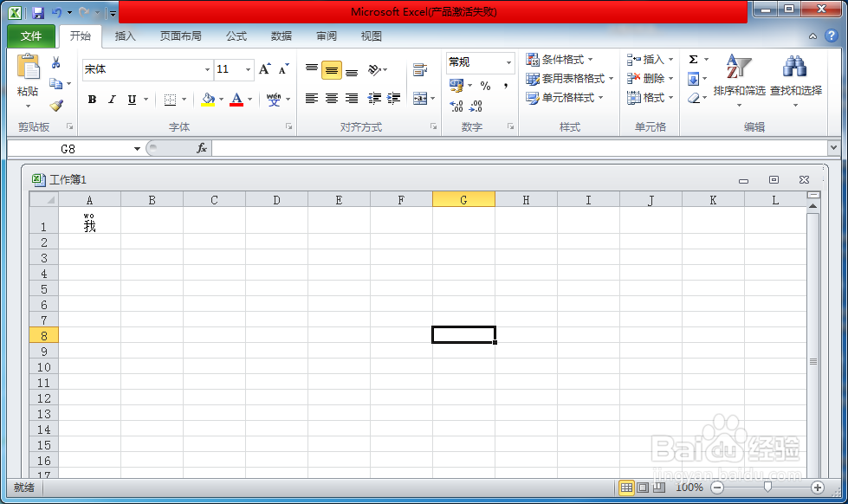This screenshot has width=848, height=504.
Task: Click the zoom in plus button
Action: (x=817, y=488)
